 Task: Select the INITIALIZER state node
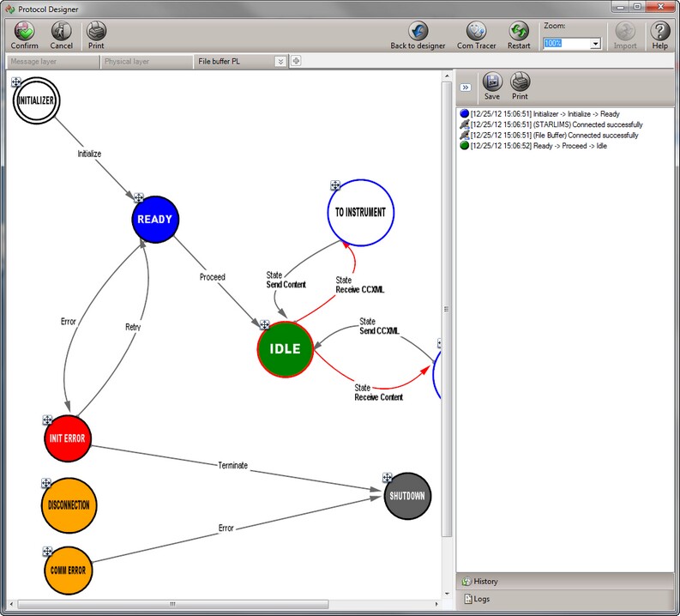pyautogui.click(x=36, y=100)
